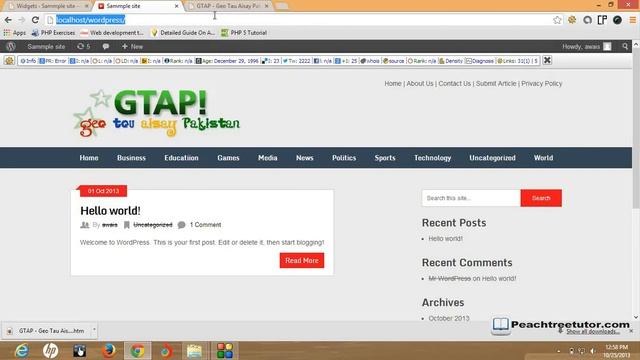Click the Age: December 29, 1996 SEO item
The width and height of the screenshot is (640, 360).
(x=227, y=61)
